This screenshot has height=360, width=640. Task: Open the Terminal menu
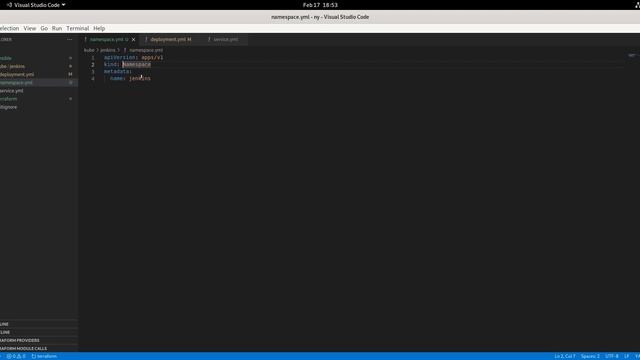click(78, 28)
